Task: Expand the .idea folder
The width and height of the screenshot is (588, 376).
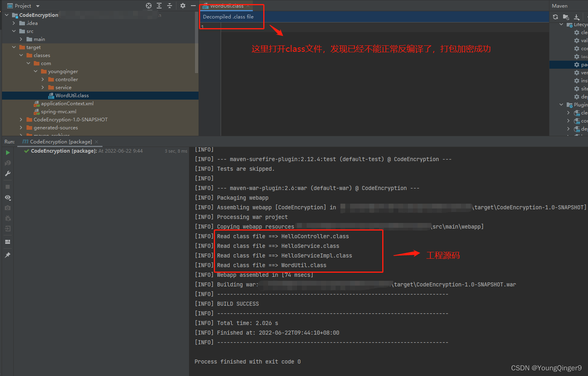Action: point(14,23)
